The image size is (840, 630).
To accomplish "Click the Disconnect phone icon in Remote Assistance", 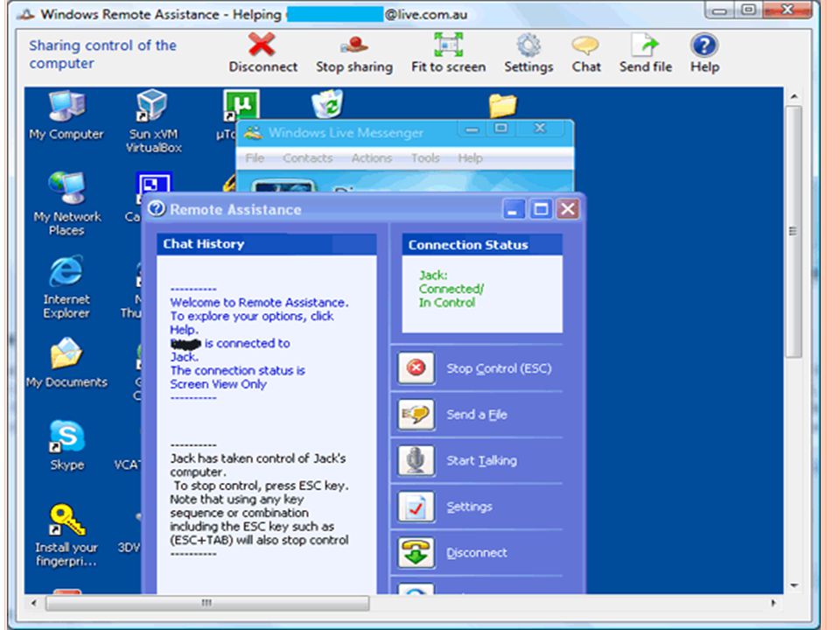I will click(x=416, y=552).
